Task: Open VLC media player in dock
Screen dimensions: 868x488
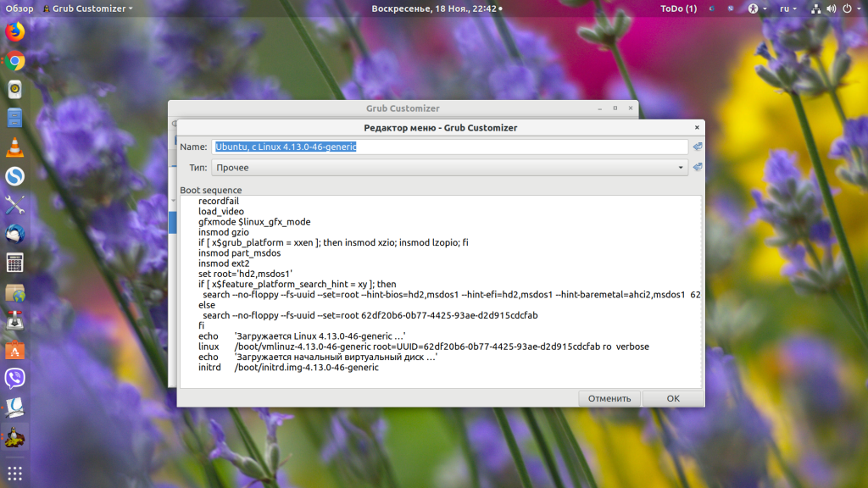Action: [x=14, y=147]
